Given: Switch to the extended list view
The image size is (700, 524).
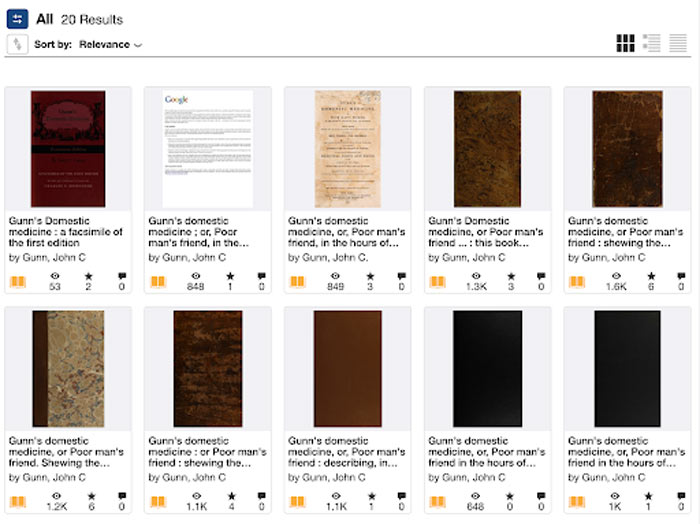Looking at the screenshot, I should coord(651,43).
